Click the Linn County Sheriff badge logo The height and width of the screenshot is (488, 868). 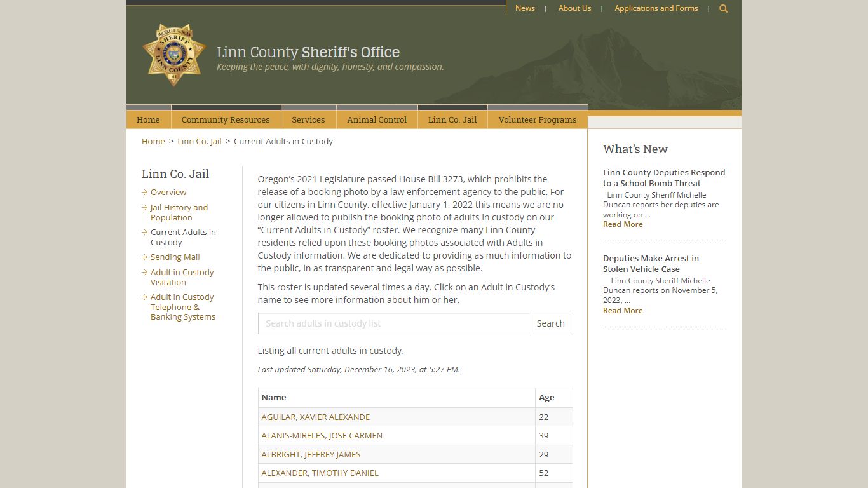(x=174, y=55)
